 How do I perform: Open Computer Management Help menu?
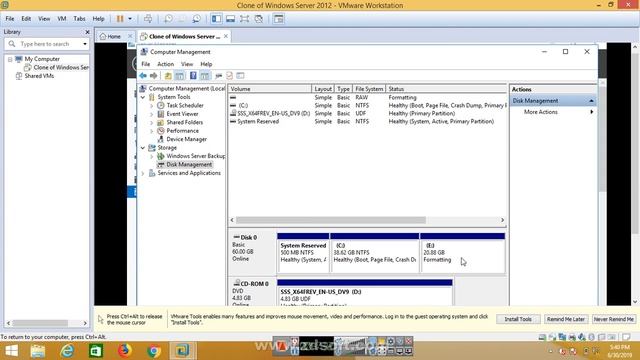[x=206, y=64]
